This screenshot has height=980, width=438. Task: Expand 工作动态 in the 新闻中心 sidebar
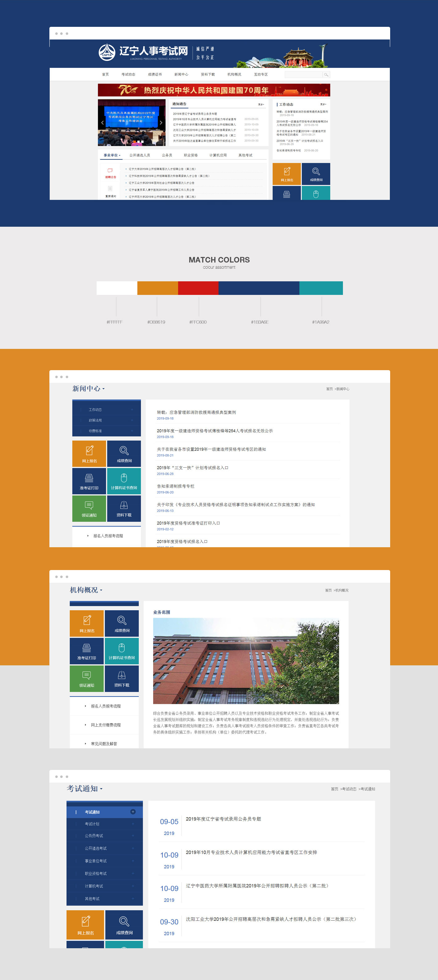pyautogui.click(x=132, y=410)
